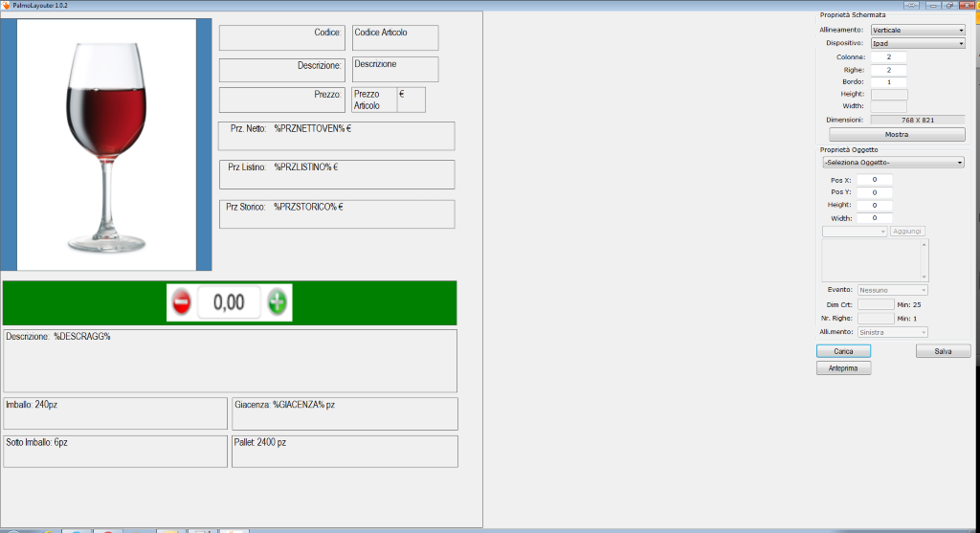Select the Prz. Netto layout box

click(x=336, y=136)
